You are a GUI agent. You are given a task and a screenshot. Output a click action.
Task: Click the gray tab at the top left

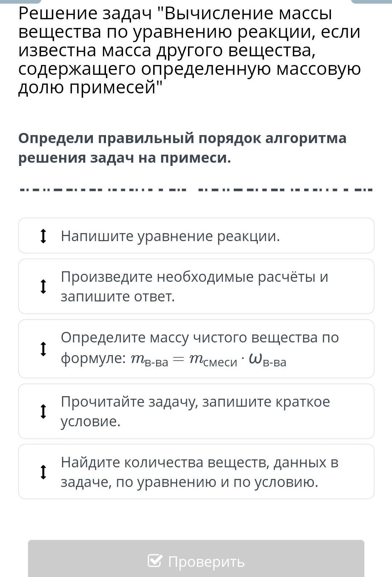click(20, 1)
